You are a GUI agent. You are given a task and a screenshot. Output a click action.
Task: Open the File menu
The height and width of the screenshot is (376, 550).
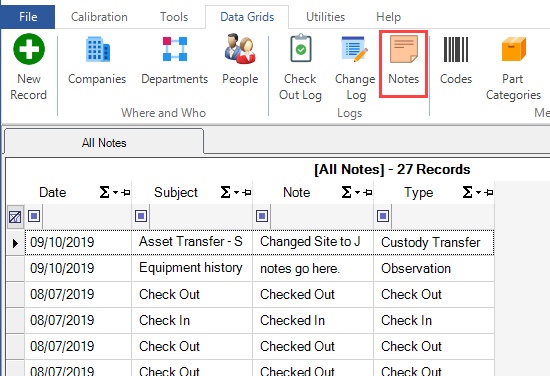pos(28,17)
